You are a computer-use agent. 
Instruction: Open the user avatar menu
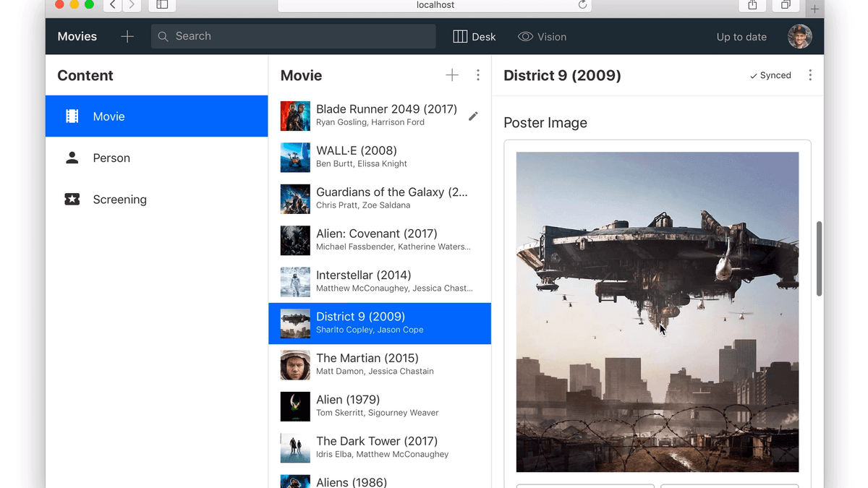coord(799,37)
